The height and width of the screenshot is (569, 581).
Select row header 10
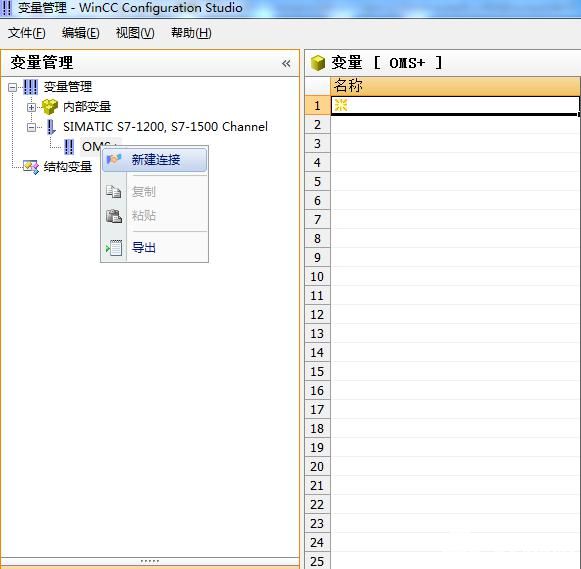point(317,277)
